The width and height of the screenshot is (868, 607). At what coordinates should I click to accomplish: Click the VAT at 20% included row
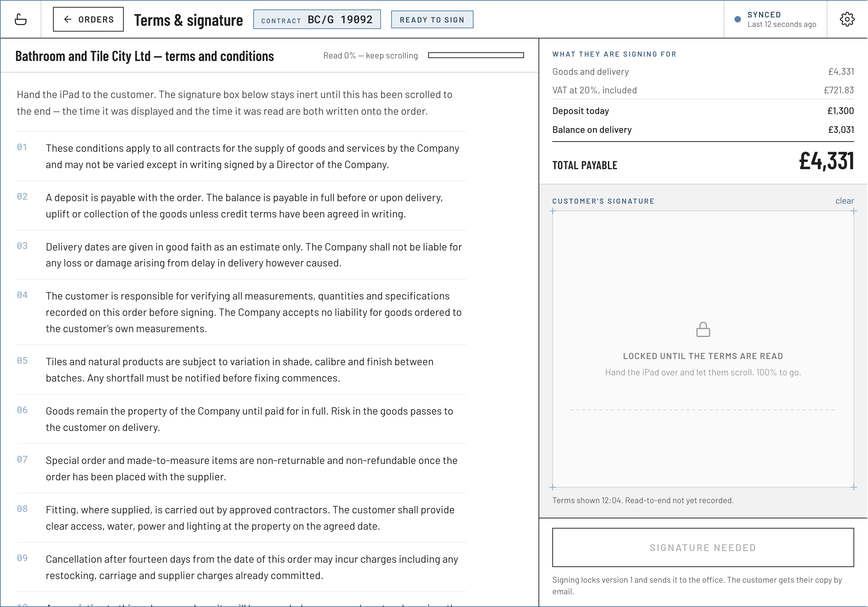click(703, 90)
